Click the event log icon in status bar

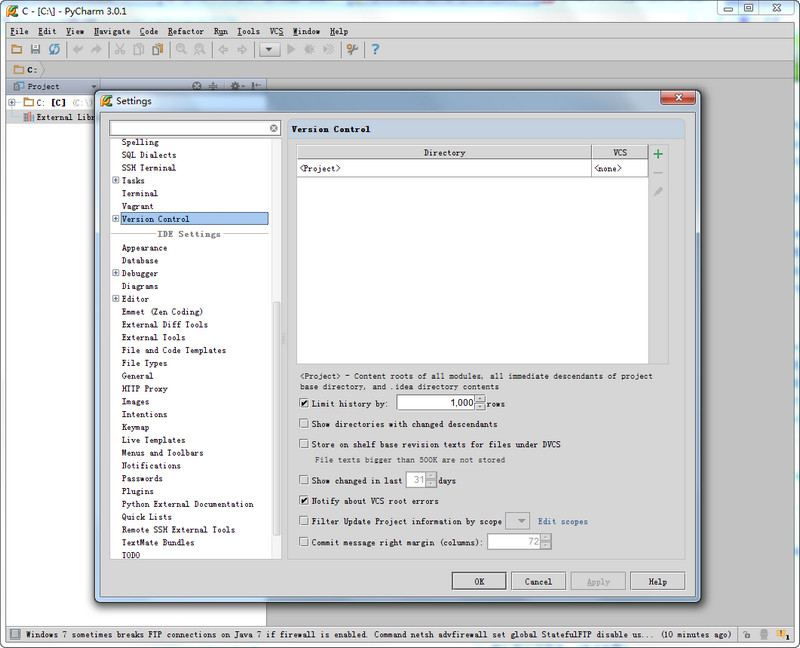pos(782,634)
